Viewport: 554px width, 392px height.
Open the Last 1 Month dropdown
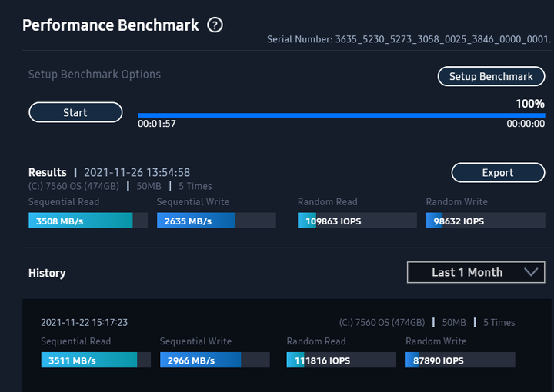476,272
